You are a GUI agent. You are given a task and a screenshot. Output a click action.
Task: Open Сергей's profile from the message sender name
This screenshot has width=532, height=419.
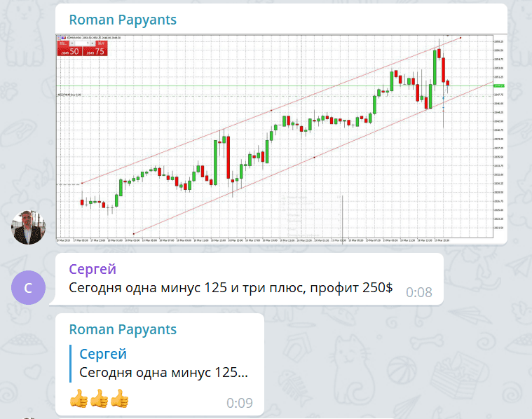(93, 269)
